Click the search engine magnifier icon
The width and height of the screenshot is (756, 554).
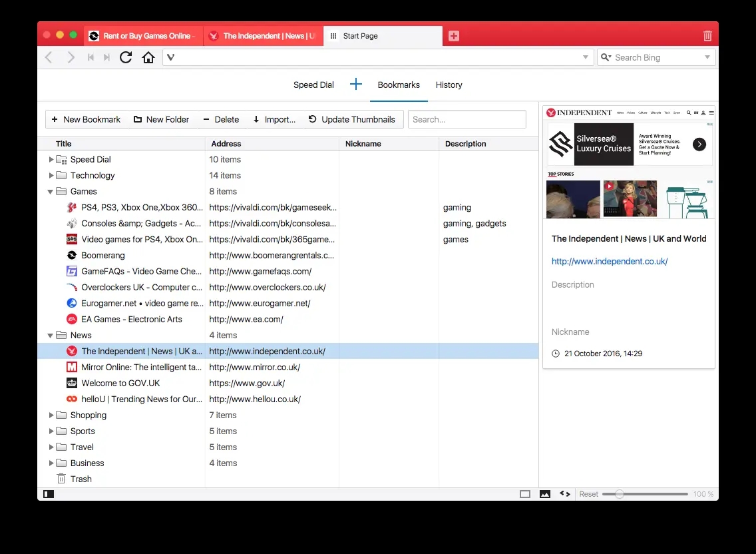(x=606, y=57)
